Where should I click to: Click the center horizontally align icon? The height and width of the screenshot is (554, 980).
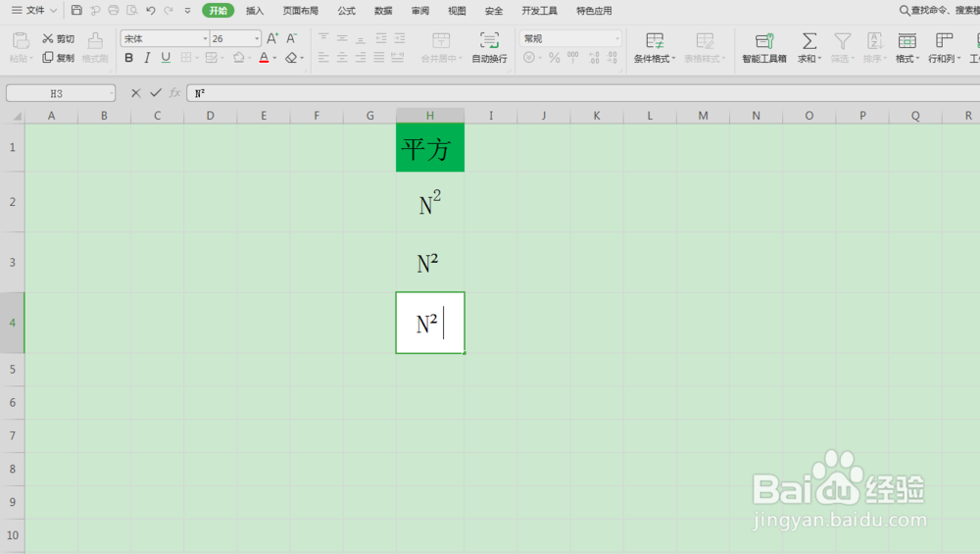click(x=342, y=58)
